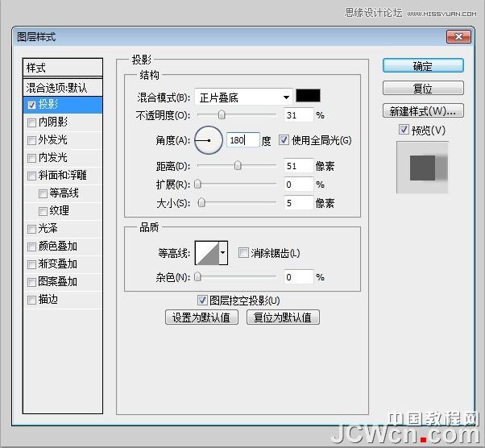Click the 距离 value field 51
The height and width of the screenshot is (448, 485).
298,166
